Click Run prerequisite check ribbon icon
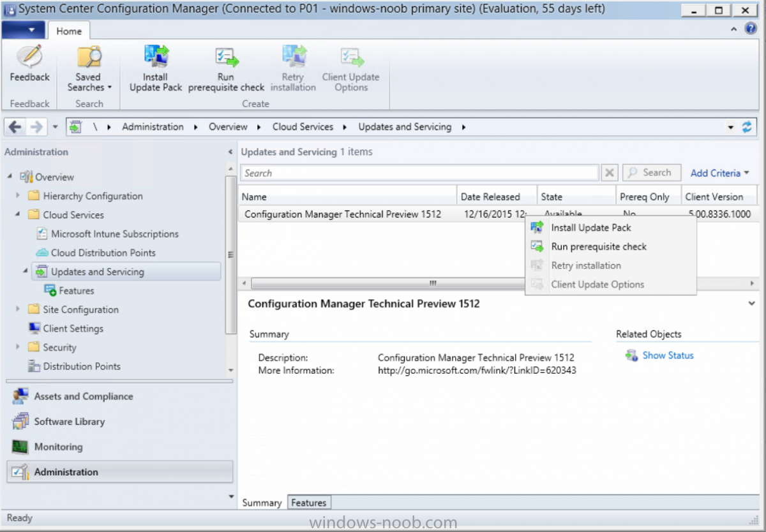The width and height of the screenshot is (766, 532). coord(226,68)
